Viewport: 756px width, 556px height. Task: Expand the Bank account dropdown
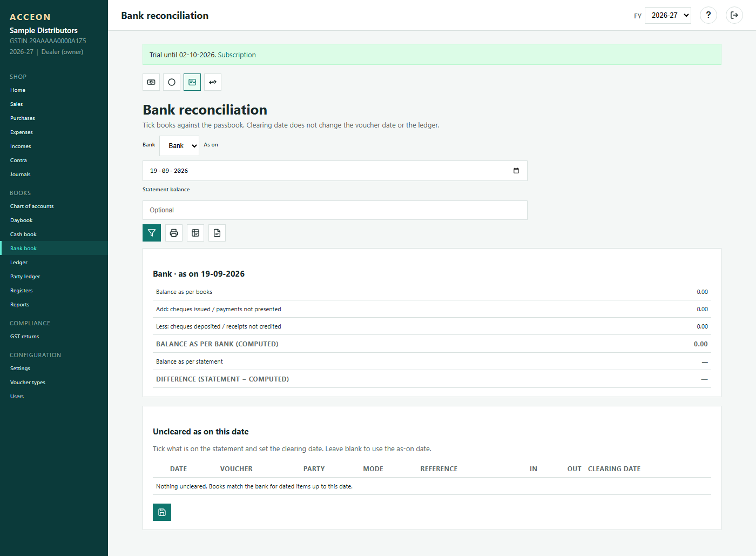179,146
